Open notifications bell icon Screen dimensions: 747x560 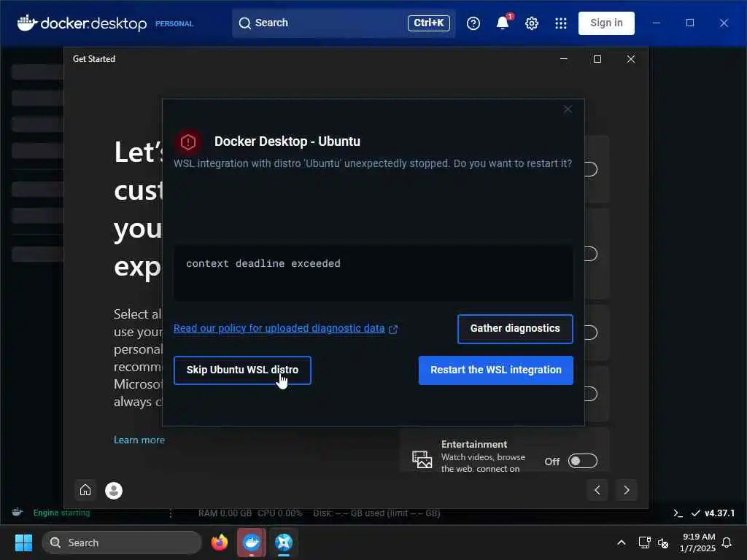point(503,23)
